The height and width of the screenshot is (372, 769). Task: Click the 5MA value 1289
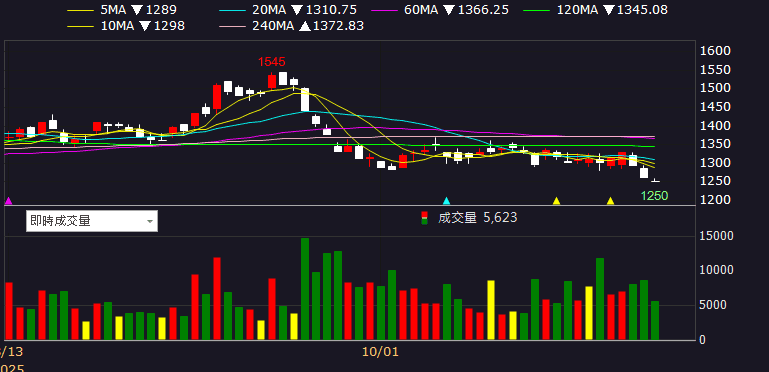click(x=162, y=10)
